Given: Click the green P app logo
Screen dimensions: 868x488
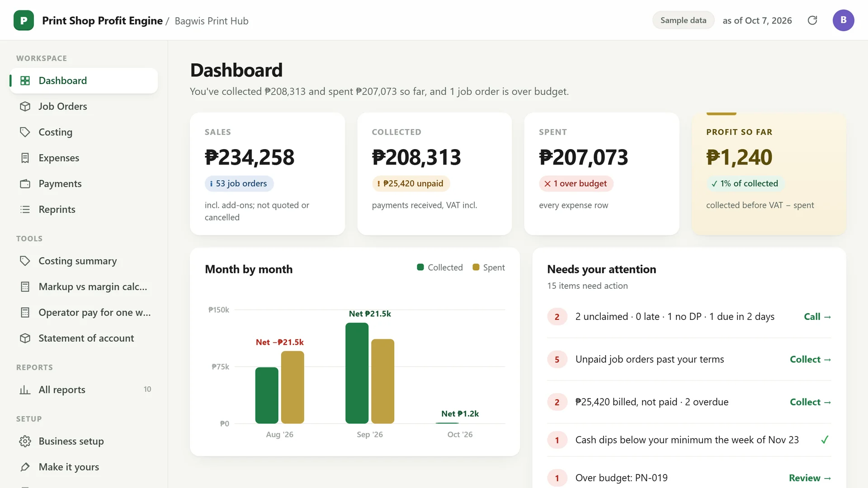Looking at the screenshot, I should pos(24,20).
